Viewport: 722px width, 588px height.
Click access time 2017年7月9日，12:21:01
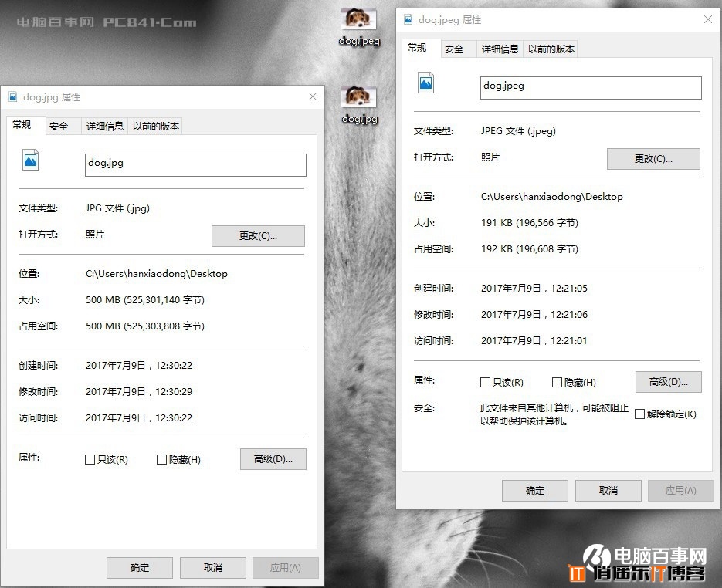pyautogui.click(x=534, y=341)
